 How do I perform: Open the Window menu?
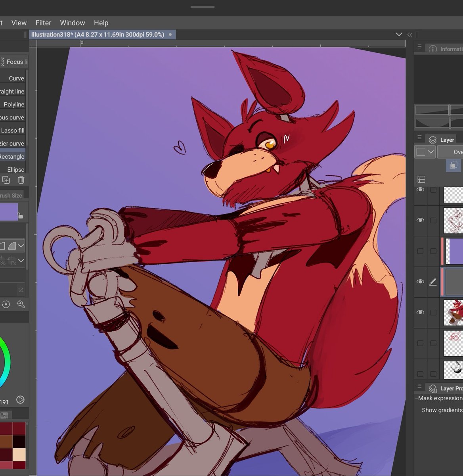point(72,23)
